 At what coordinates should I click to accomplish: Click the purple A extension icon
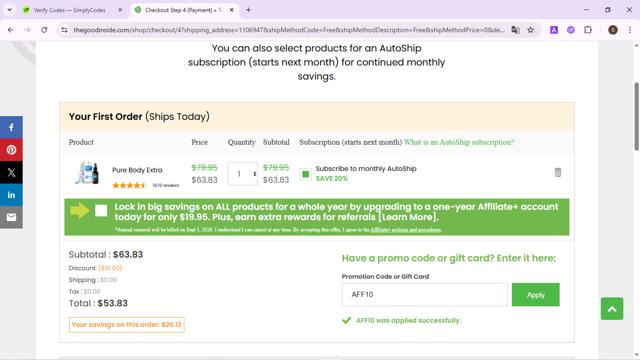(554, 30)
